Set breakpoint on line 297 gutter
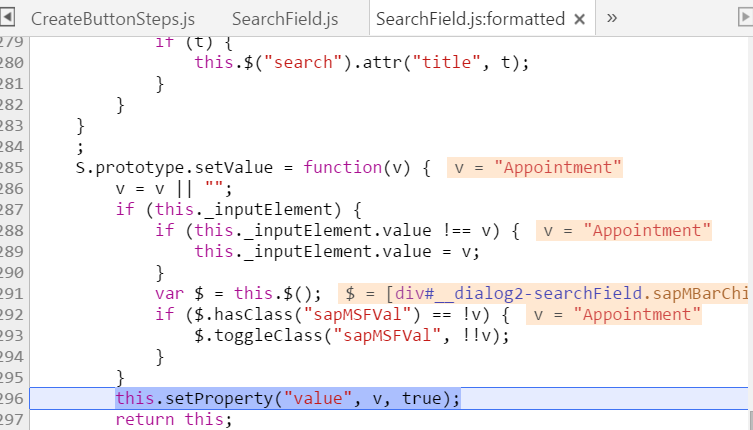753x430 pixels. [12, 420]
